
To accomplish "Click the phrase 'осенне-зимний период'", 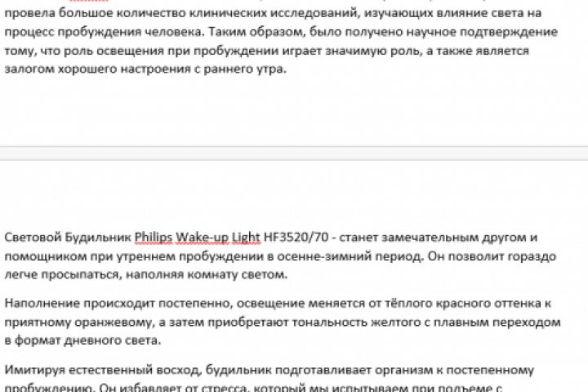I will tap(350, 256).
